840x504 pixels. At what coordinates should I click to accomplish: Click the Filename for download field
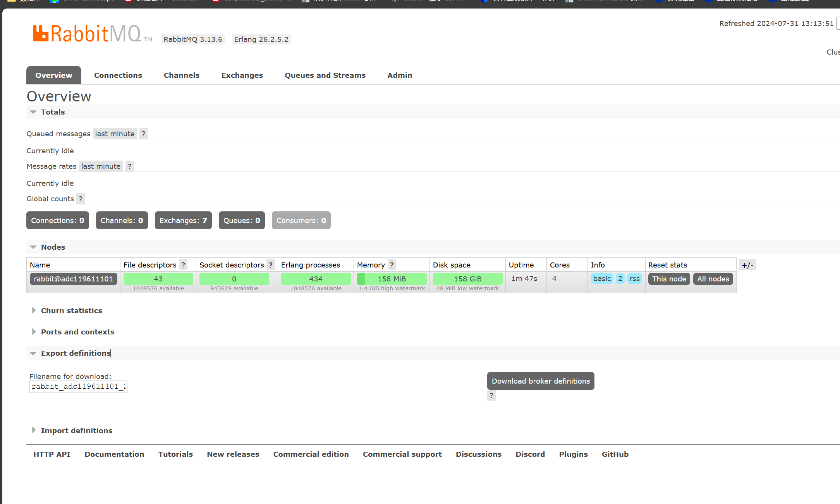pyautogui.click(x=78, y=386)
